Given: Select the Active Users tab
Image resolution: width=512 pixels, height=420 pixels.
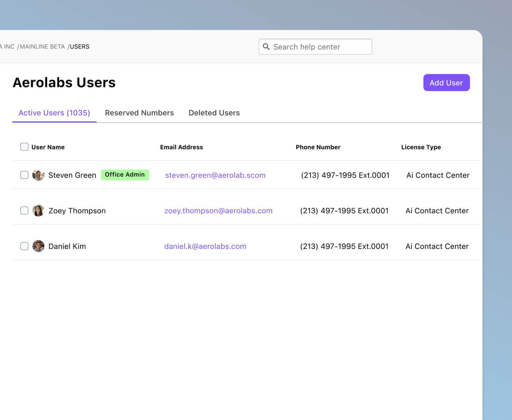Looking at the screenshot, I should (x=54, y=113).
